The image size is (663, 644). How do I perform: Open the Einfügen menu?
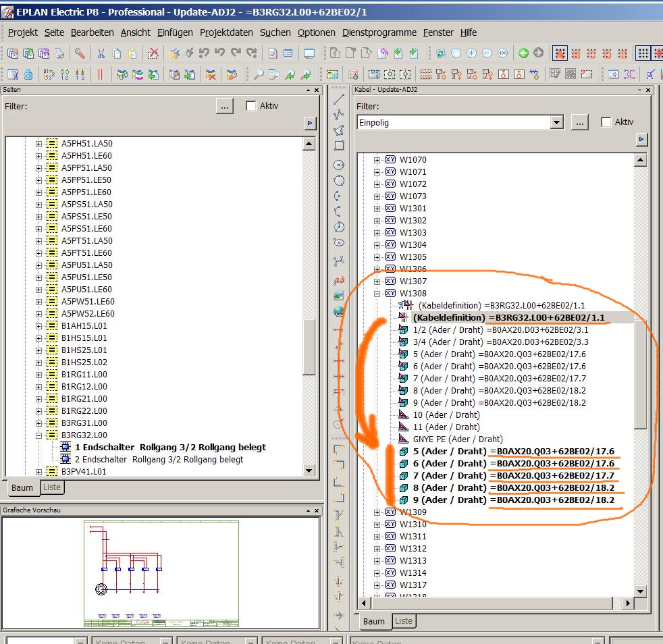(x=175, y=32)
